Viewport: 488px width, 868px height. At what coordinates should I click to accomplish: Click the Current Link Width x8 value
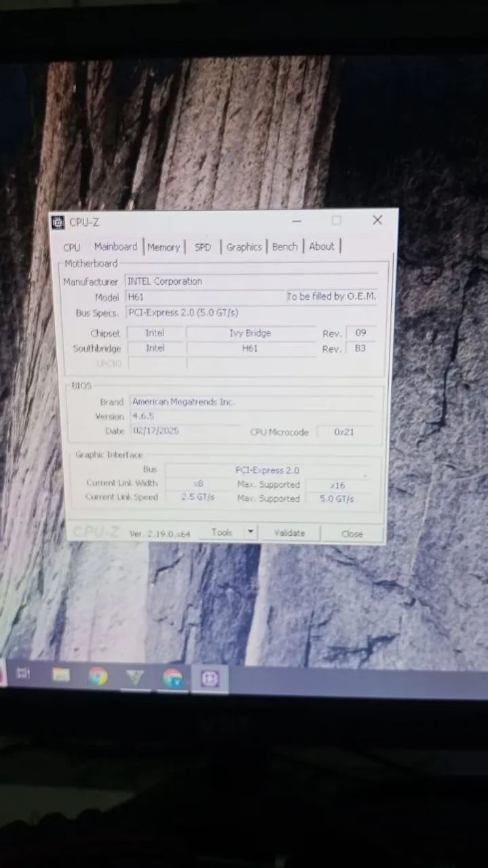tap(198, 484)
